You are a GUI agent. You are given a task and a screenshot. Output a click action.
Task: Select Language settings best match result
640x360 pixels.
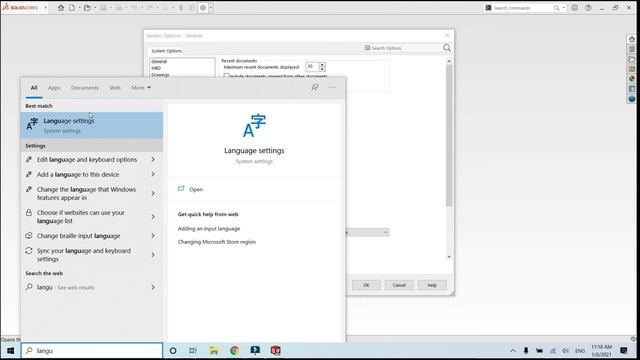(92, 125)
